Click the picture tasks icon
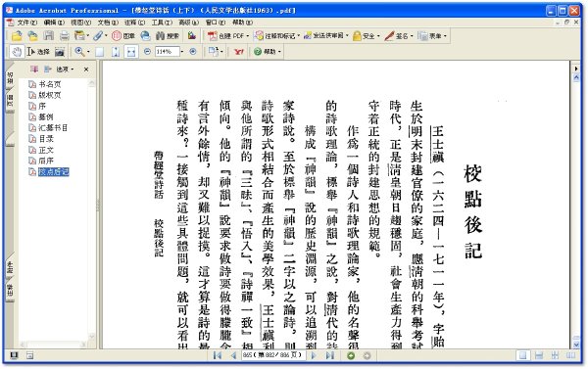 (x=192, y=36)
